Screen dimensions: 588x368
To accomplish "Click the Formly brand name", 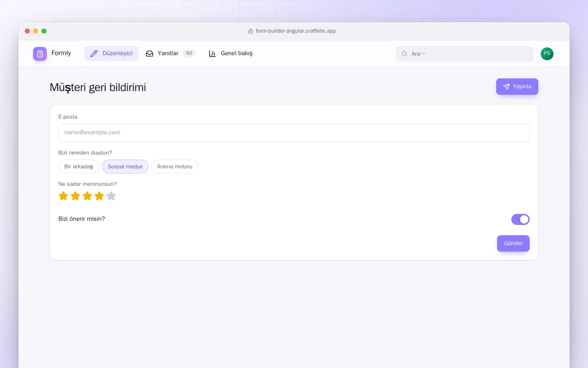I will click(61, 53).
